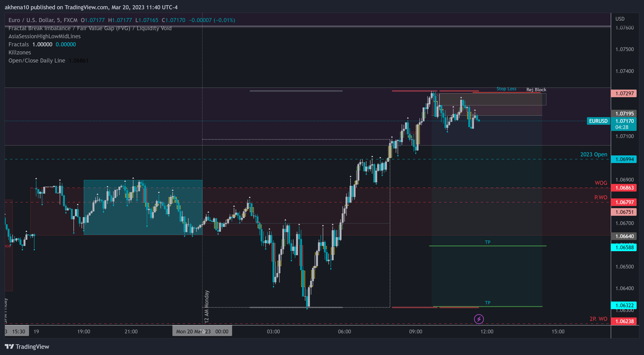This screenshot has width=644, height=355.
Task: Click the 19:00 time axis label
Action: point(83,331)
